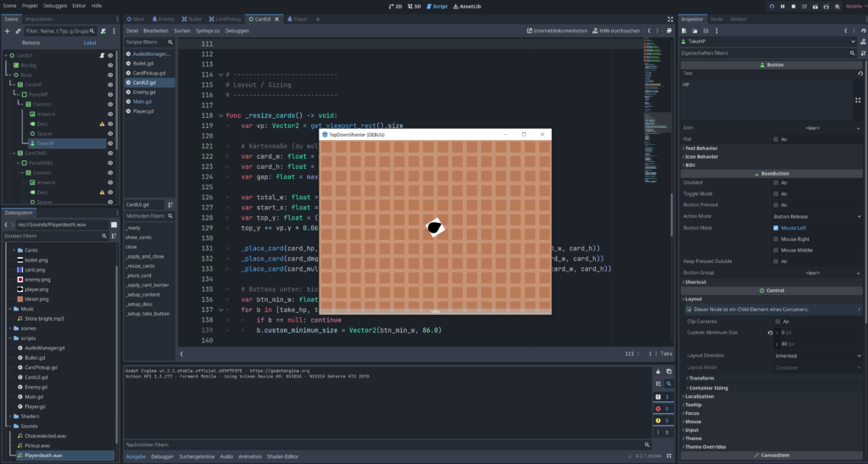Enable the Toggle Mode checkbox
868x464 pixels.
click(x=776, y=193)
